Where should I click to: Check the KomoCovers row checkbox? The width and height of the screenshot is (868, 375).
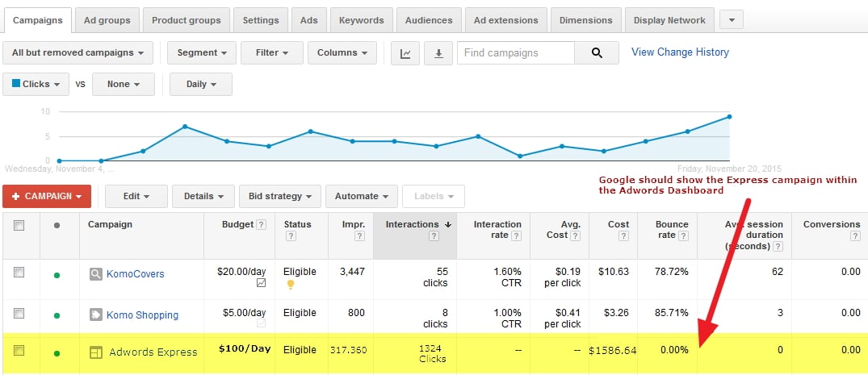pyautogui.click(x=19, y=272)
